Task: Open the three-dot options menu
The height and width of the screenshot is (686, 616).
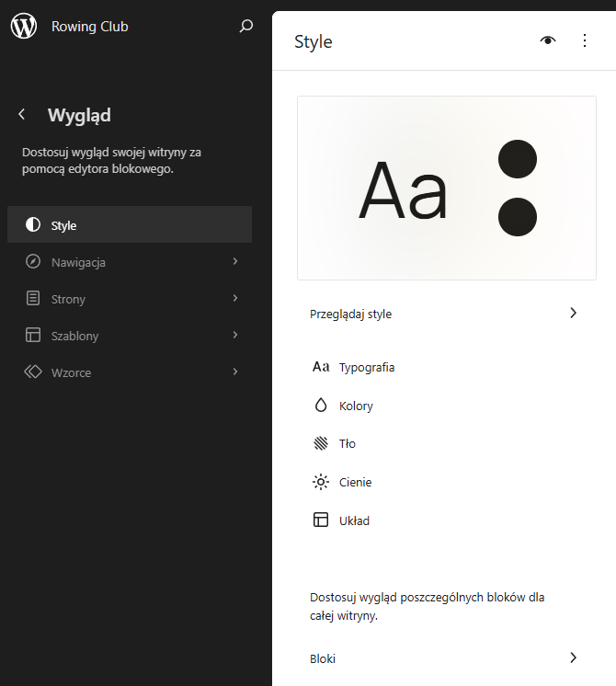Action: point(585,40)
